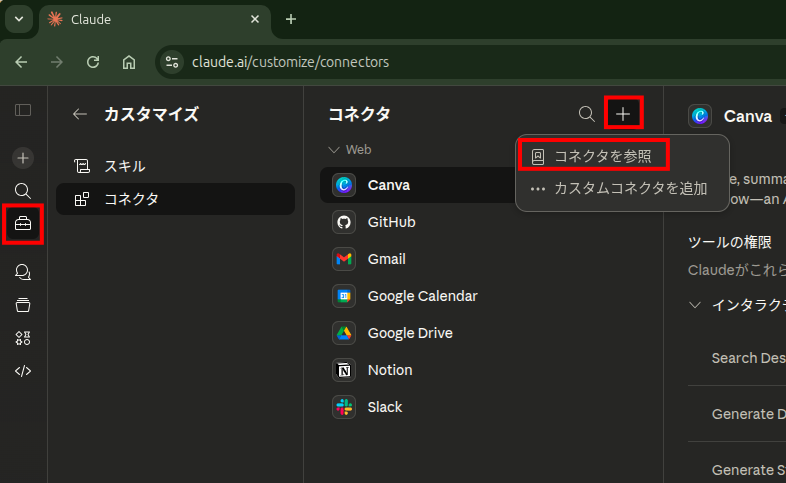Open the スキル section

124,166
